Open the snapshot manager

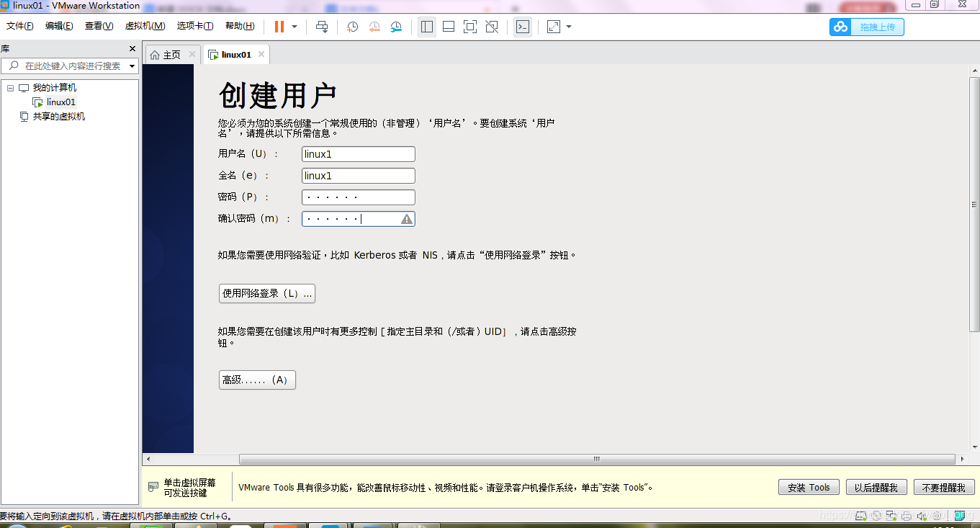(395, 26)
